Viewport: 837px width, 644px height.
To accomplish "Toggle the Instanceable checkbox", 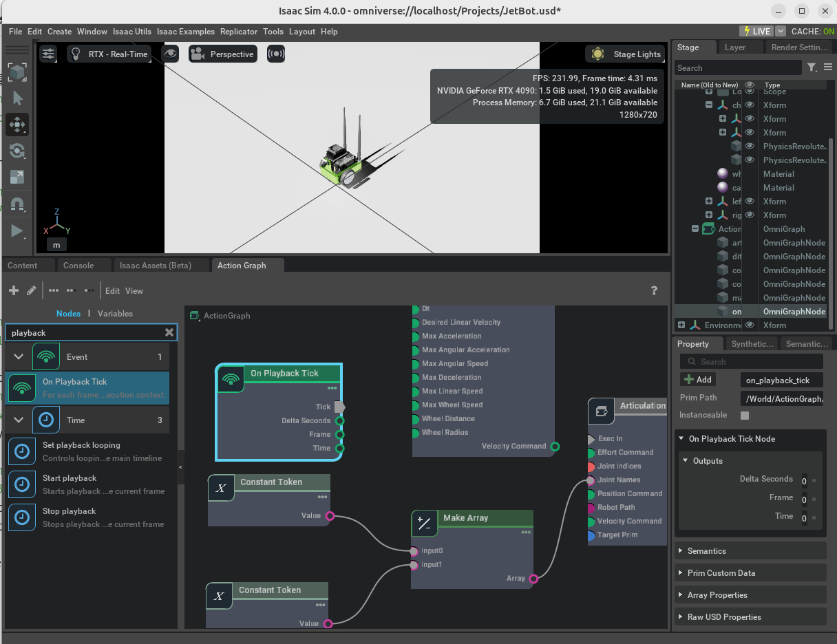I will pos(745,416).
